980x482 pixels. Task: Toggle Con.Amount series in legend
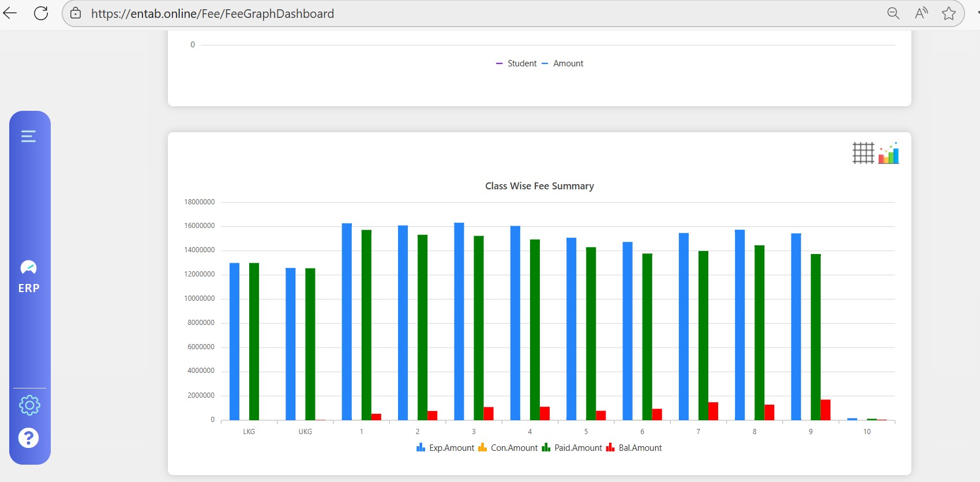pos(508,448)
